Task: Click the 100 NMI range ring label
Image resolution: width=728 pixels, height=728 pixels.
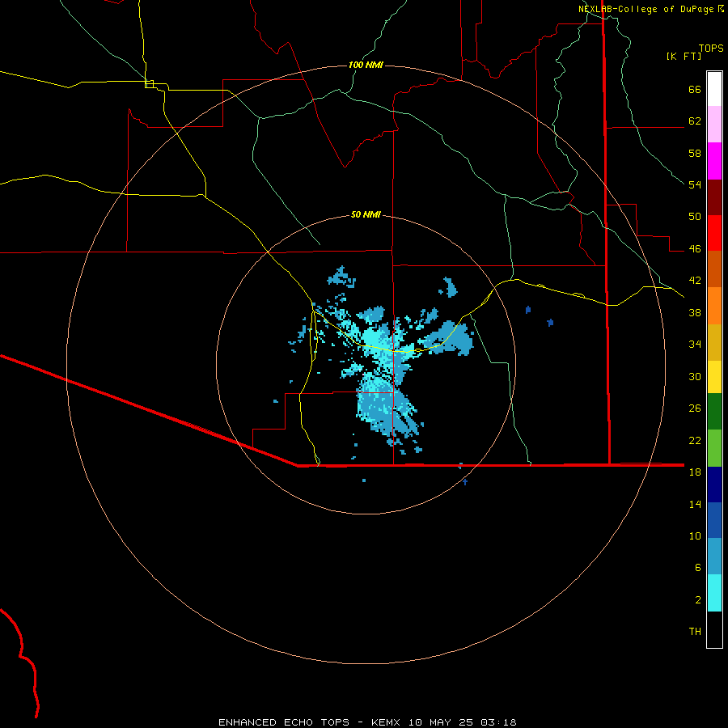Action: [x=366, y=65]
